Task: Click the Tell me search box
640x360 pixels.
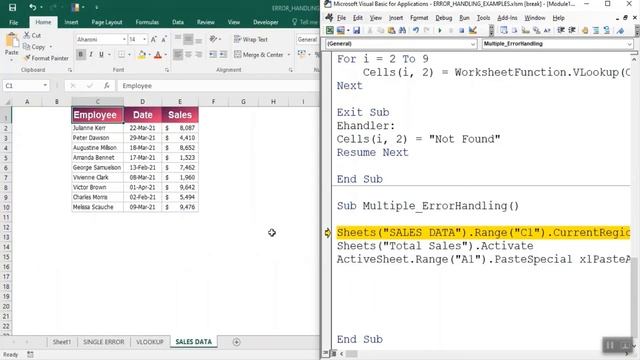Action: pos(305,22)
